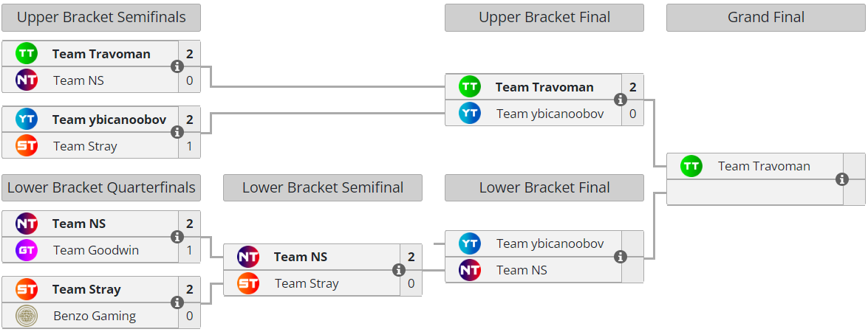
Task: Open Benzo Gaming team page
Action: coord(95,316)
